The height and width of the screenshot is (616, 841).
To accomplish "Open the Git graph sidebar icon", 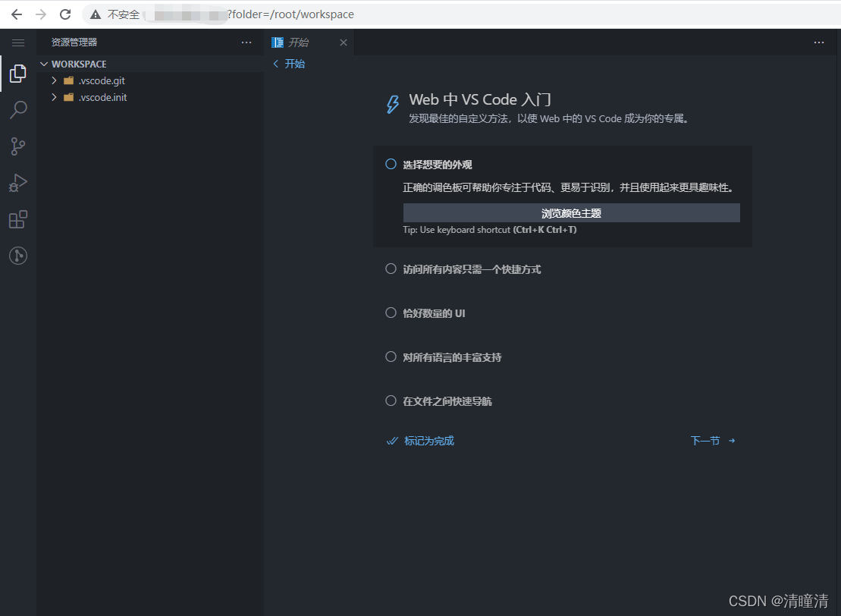I will pos(18,256).
